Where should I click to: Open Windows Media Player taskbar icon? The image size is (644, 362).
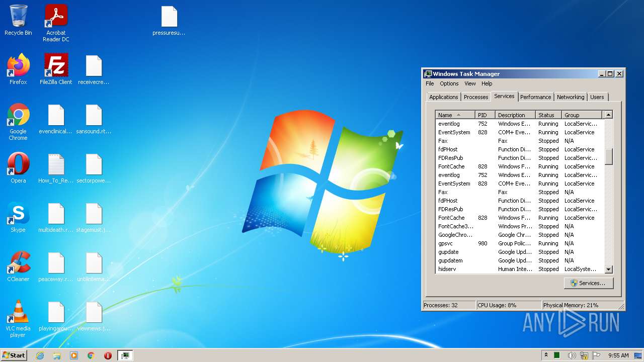(x=74, y=355)
